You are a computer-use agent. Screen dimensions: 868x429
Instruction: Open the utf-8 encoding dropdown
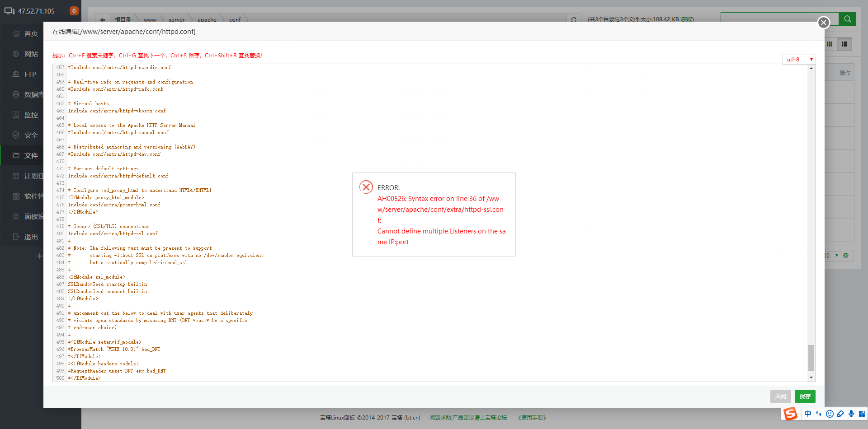click(x=799, y=59)
